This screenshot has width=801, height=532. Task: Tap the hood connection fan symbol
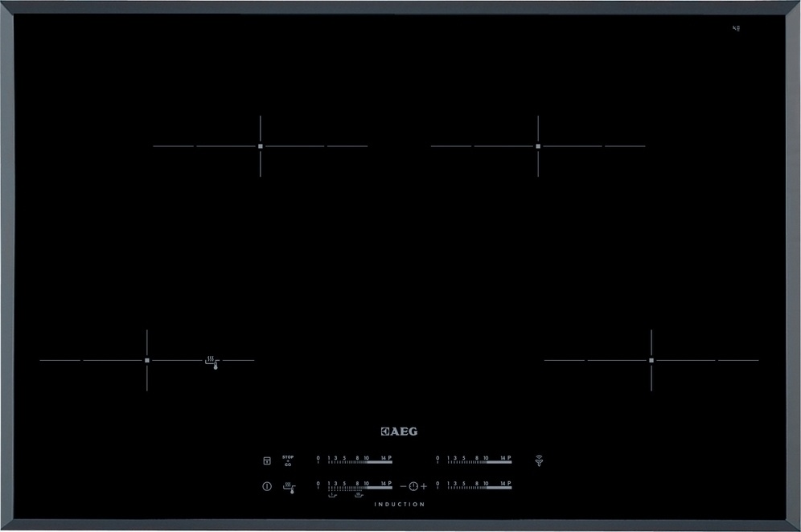[539, 460]
